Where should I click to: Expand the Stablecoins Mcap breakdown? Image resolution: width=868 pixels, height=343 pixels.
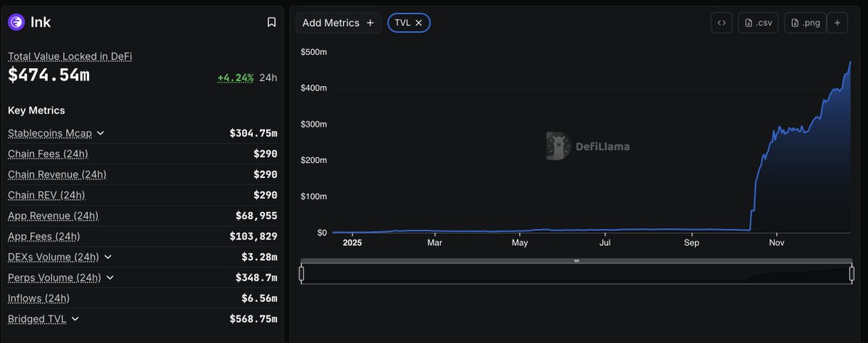[100, 132]
